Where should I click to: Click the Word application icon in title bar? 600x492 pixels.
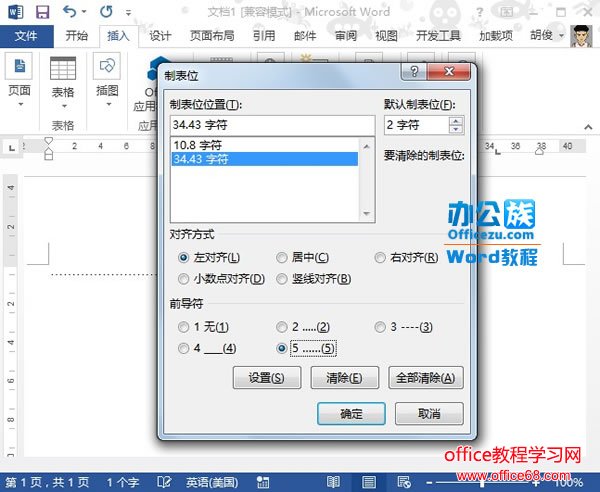(15, 12)
